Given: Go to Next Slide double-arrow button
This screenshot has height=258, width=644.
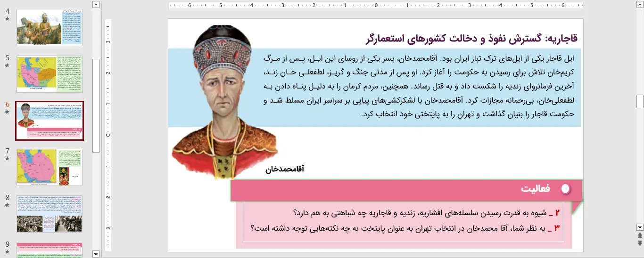Looking at the screenshot, I should 640,243.
